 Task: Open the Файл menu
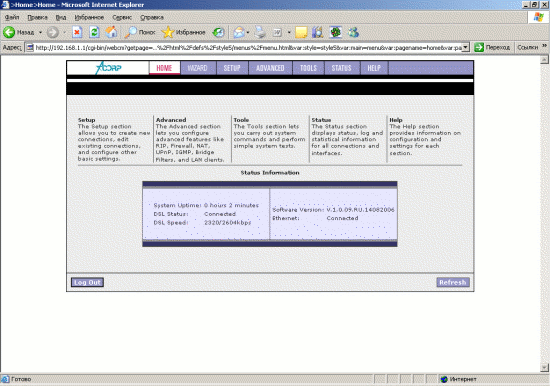coord(12,17)
